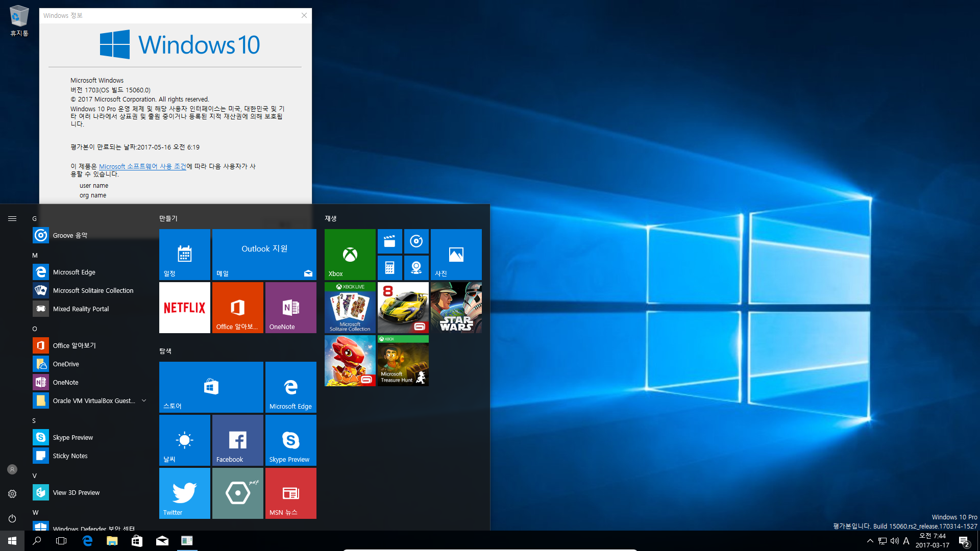Open the Microsoft Edge tile
The height and width of the screenshot is (551, 980).
click(x=291, y=387)
